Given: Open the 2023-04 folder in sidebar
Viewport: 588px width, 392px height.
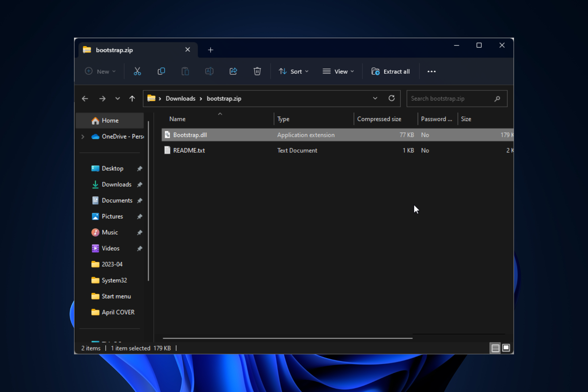Looking at the screenshot, I should pyautogui.click(x=107, y=264).
